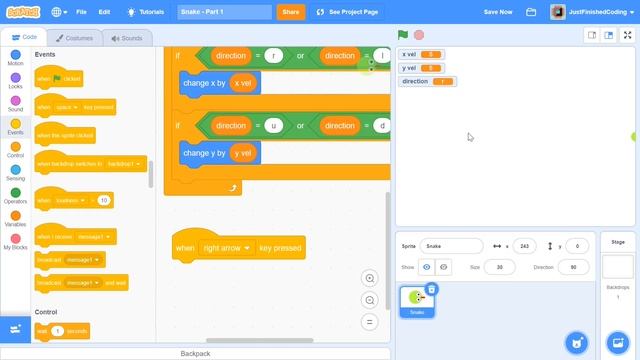Click the project title field Snake - Part 1
Screen dimensions: 640x360
(224, 12)
